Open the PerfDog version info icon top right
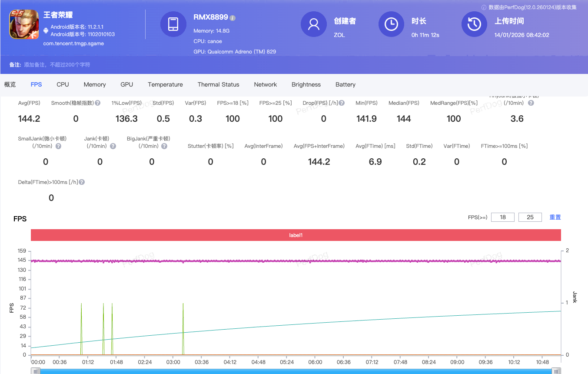This screenshot has width=588, height=374. (484, 7)
